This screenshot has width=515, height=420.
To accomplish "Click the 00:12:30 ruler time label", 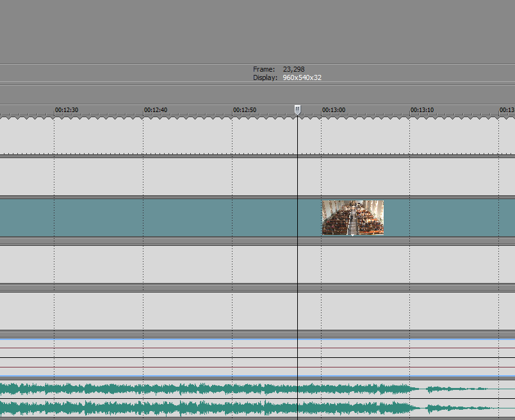I will [x=67, y=110].
